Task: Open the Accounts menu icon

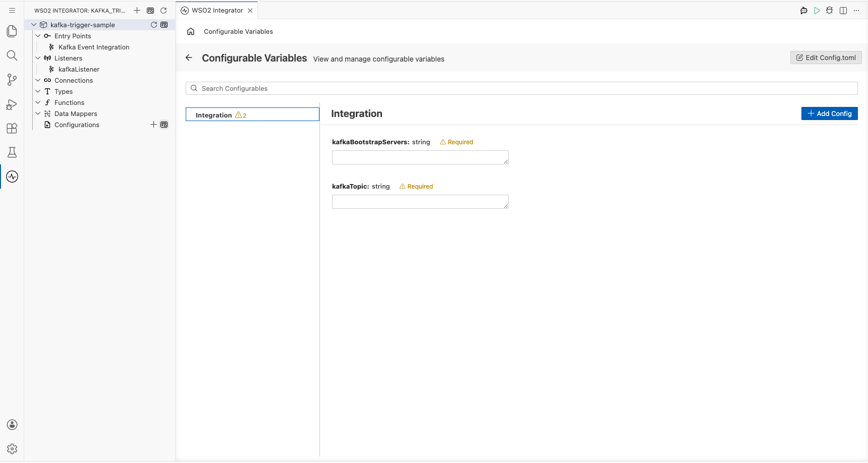Action: pos(12,425)
